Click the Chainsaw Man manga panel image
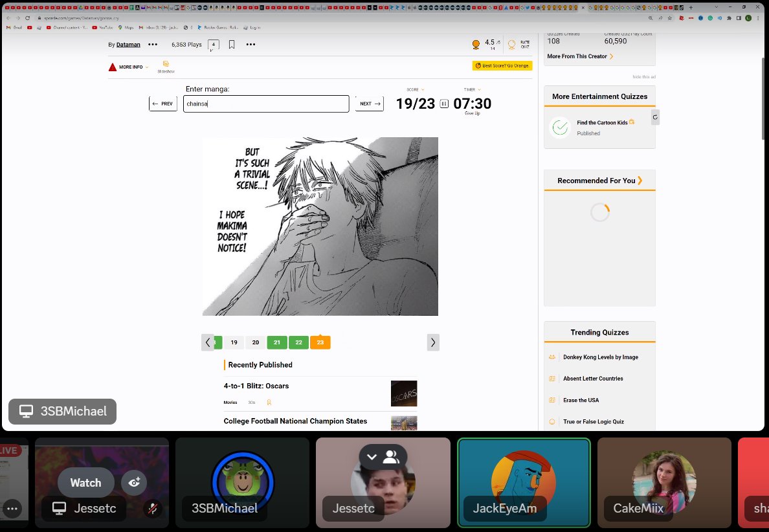The width and height of the screenshot is (769, 532). click(x=320, y=227)
